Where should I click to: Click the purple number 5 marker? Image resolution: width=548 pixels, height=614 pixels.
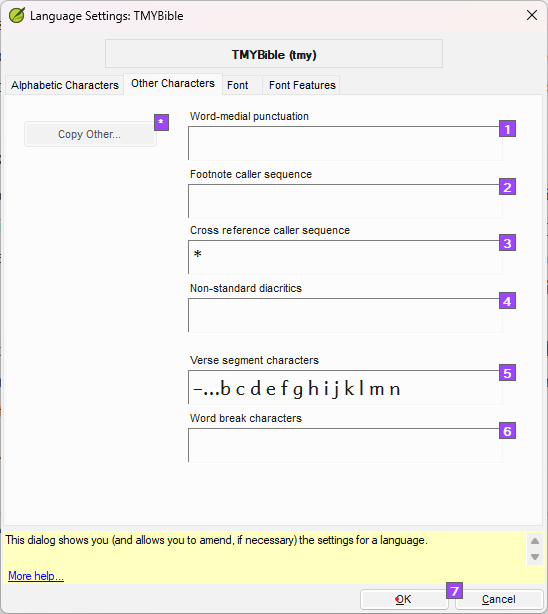coord(507,373)
